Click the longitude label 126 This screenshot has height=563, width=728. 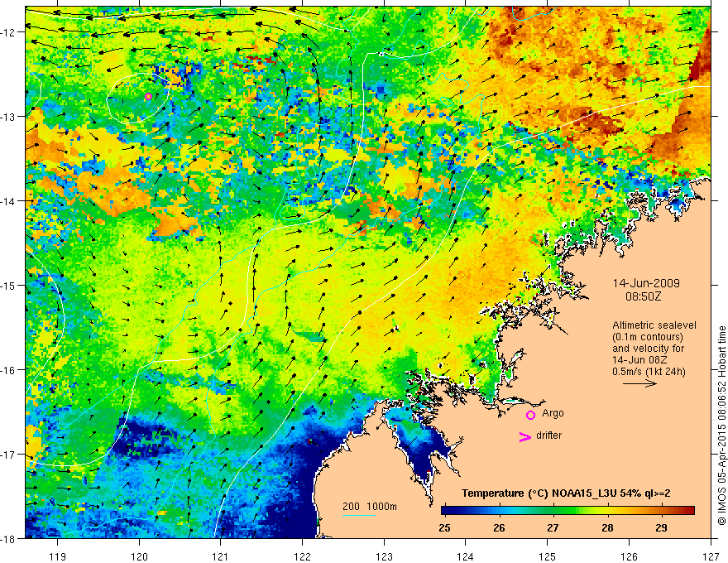629,556
